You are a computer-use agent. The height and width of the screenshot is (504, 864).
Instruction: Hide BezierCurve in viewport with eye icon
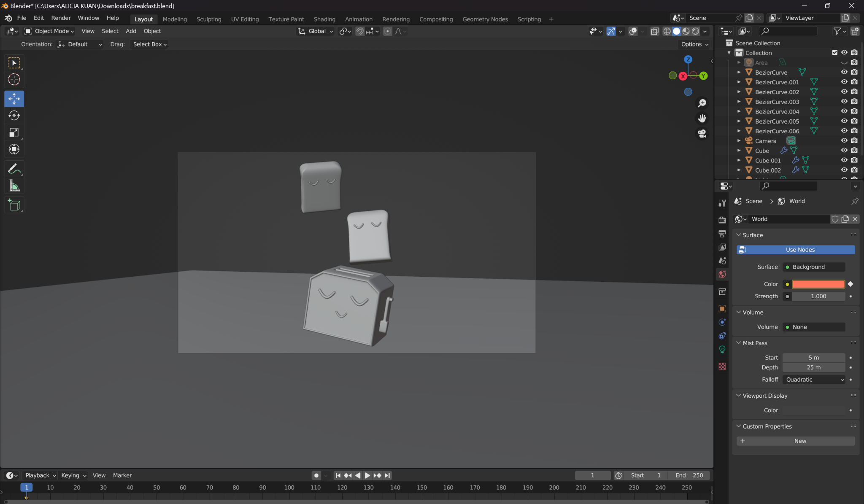[x=844, y=72]
